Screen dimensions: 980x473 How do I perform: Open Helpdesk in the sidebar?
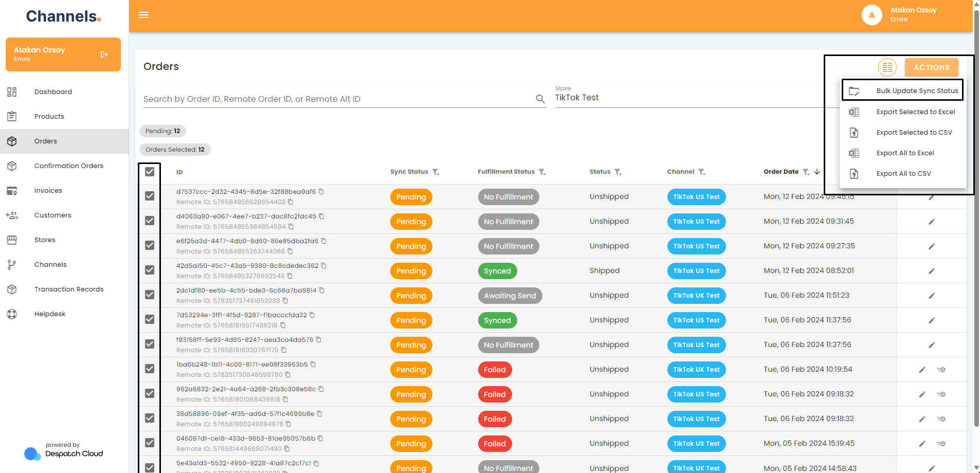tap(64, 314)
